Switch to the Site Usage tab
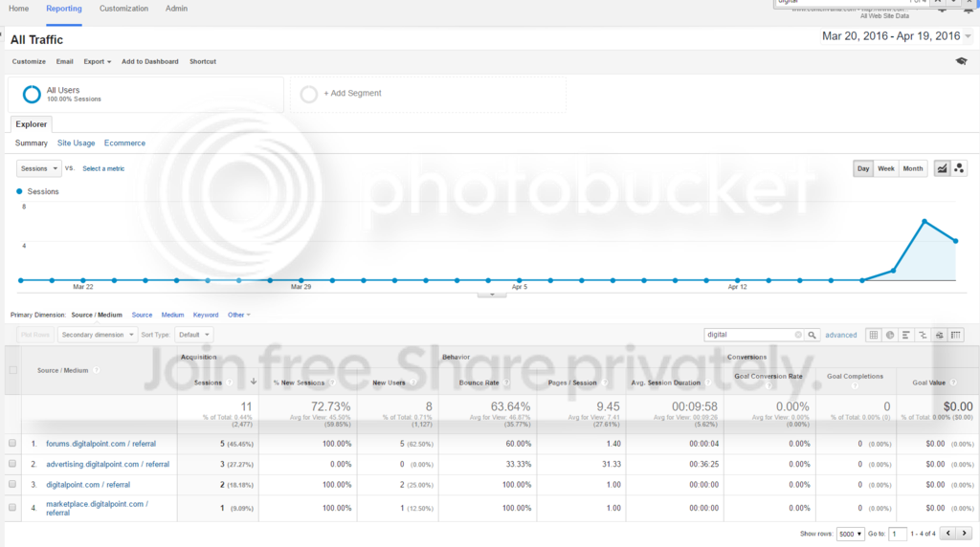The height and width of the screenshot is (547, 980). click(77, 143)
